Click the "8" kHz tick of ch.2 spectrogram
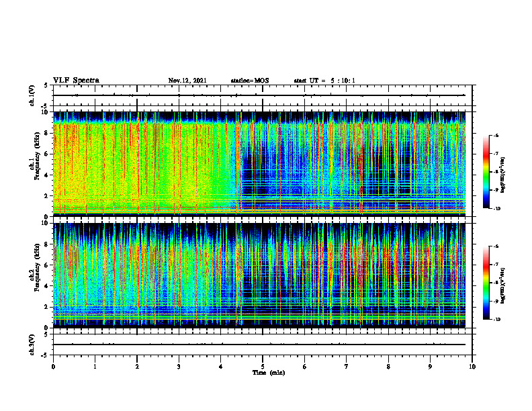 coord(47,244)
